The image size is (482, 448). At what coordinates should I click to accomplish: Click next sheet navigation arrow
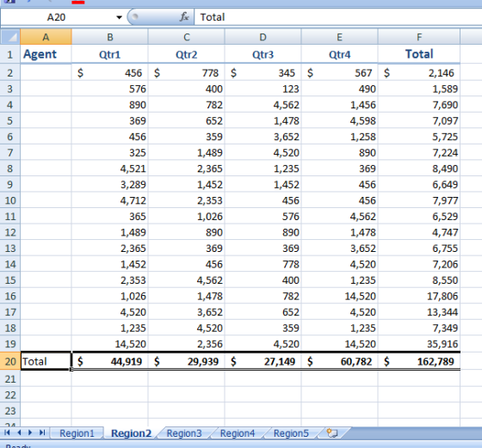[x=30, y=433]
